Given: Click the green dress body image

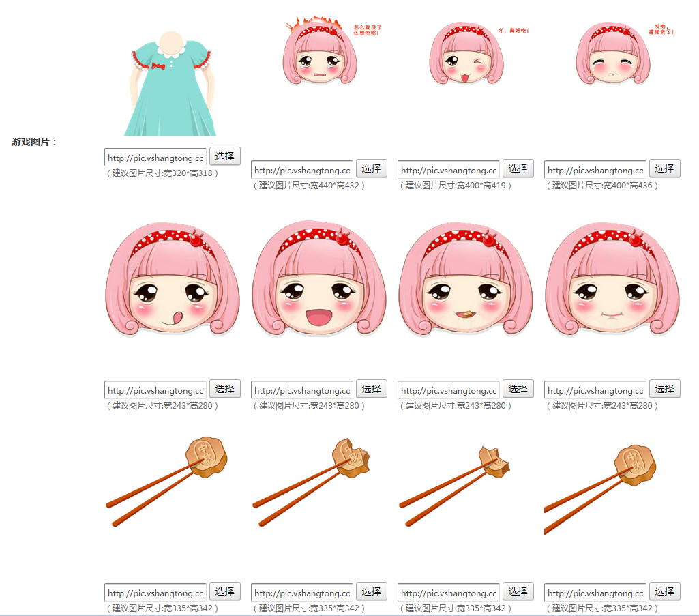Looking at the screenshot, I should pyautogui.click(x=171, y=84).
